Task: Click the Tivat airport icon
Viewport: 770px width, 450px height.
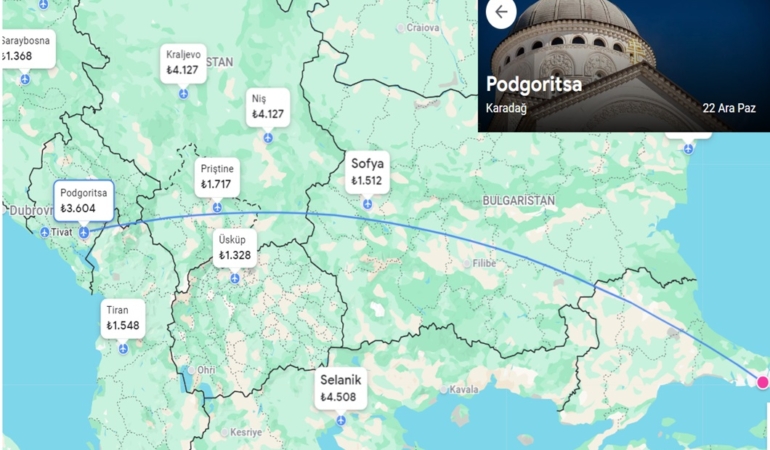Action: pos(45,232)
